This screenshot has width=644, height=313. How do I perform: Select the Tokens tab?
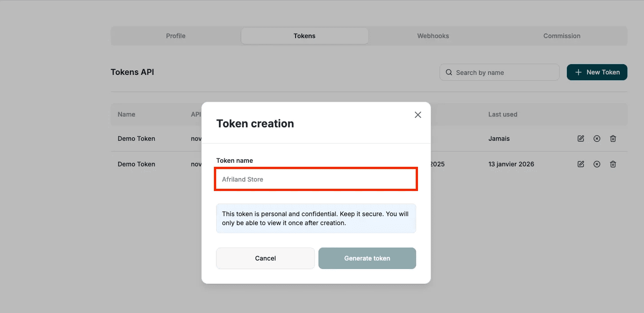[304, 36]
